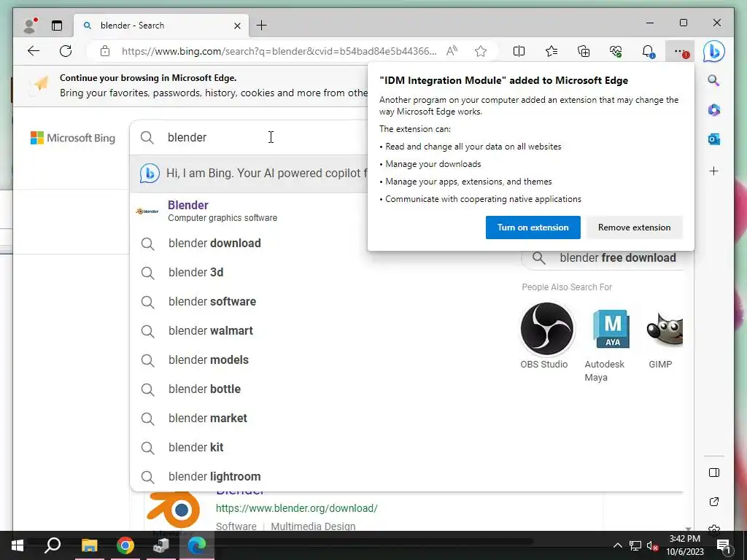Open blender.org/download link
The width and height of the screenshot is (747, 560).
pyautogui.click(x=297, y=508)
